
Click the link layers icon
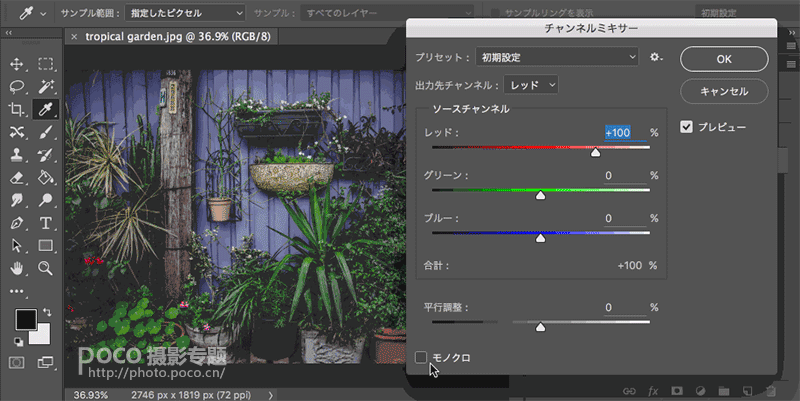(x=629, y=391)
